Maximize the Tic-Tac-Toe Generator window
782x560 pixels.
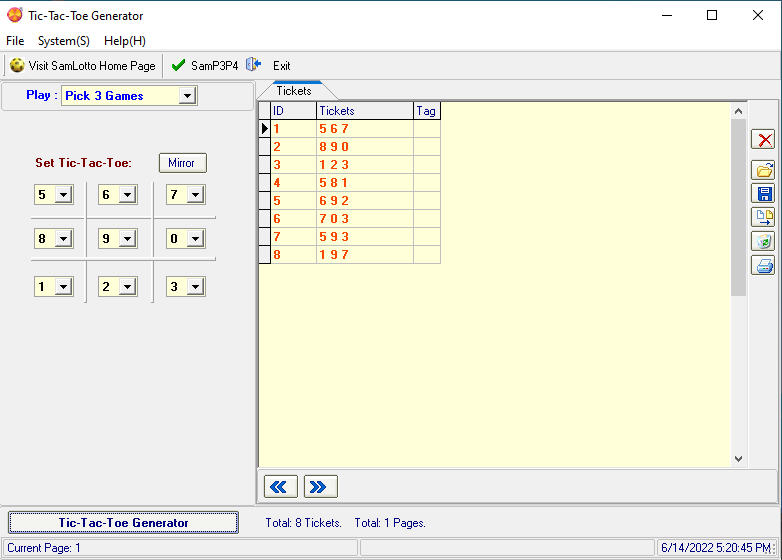(x=712, y=15)
